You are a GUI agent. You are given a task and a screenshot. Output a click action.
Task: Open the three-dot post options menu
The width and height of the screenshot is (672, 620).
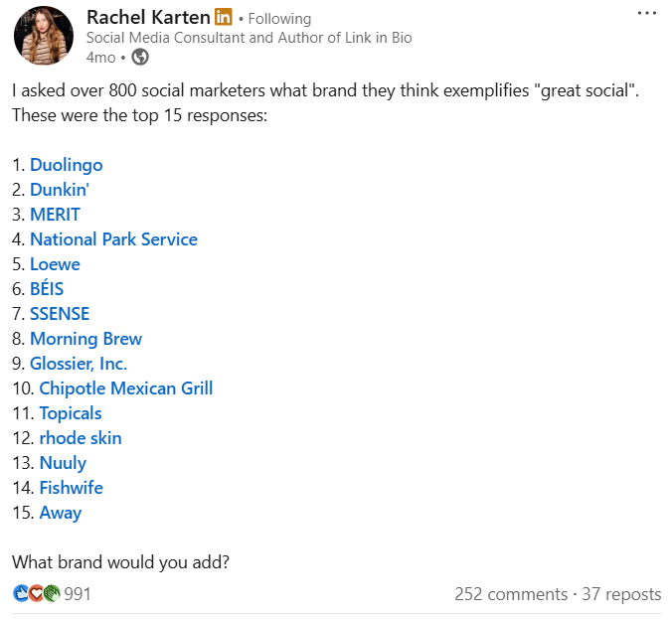pos(646,14)
